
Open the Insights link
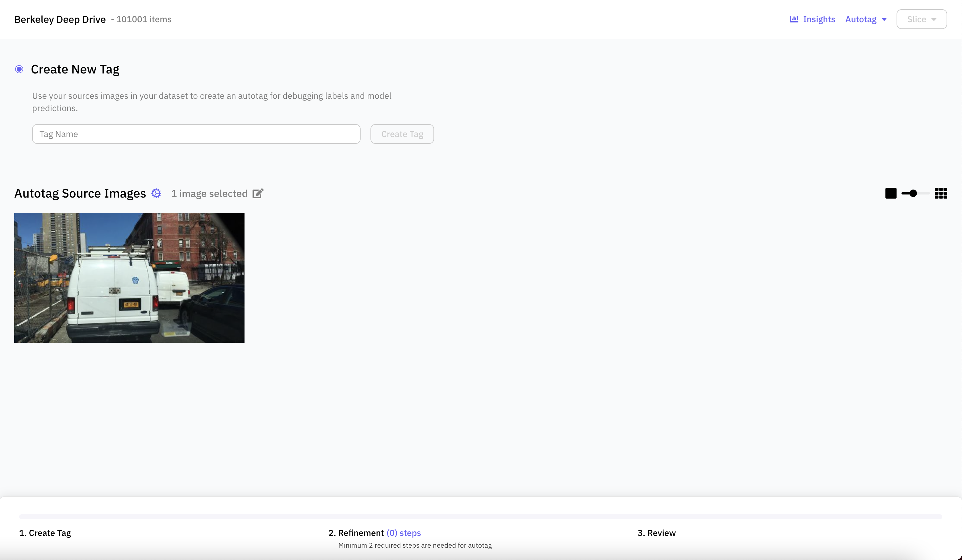(x=819, y=19)
